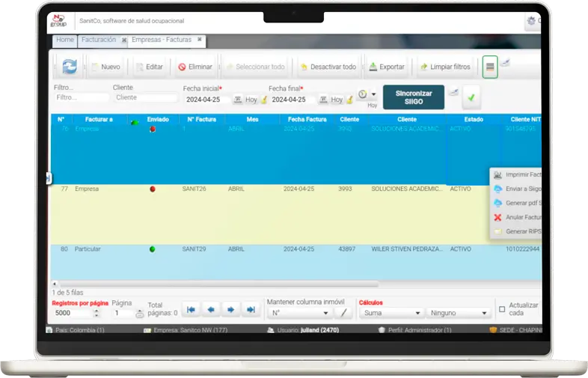Sort by the Fecha Factura column header
This screenshot has width=588, height=378.
307,119
